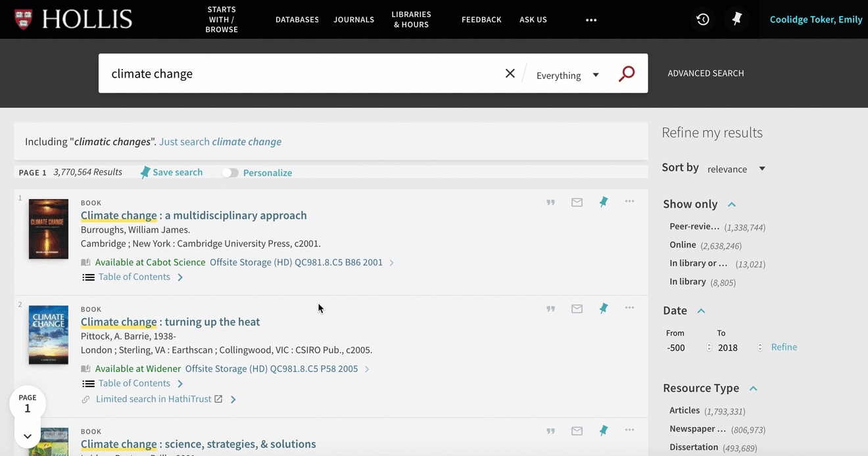Screen dimensions: 868x456
Task: Open the Databases menu item
Action: coord(297,20)
